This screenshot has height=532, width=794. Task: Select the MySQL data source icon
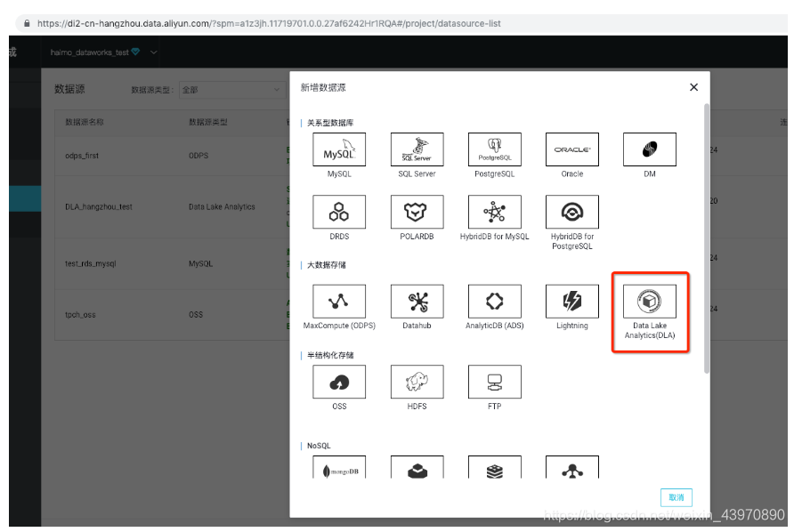point(338,149)
